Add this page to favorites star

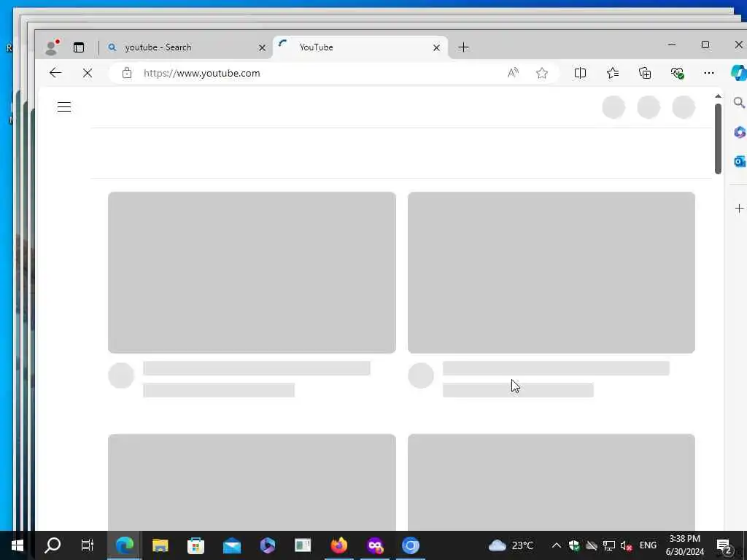click(x=542, y=73)
